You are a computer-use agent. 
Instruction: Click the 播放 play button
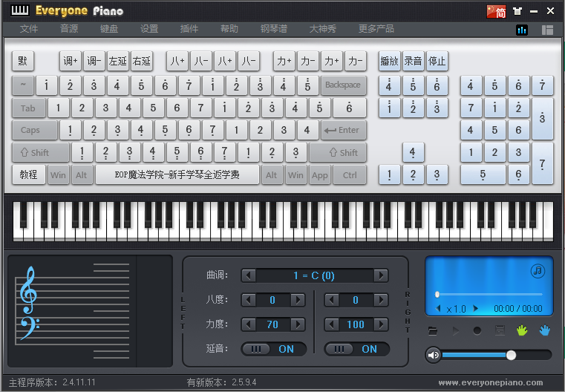[x=390, y=61]
